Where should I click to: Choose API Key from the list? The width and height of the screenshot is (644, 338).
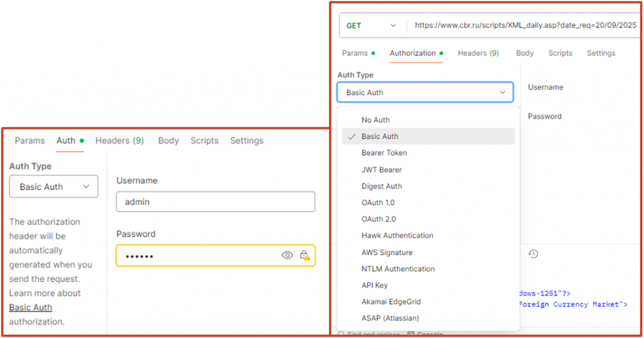[x=375, y=285]
